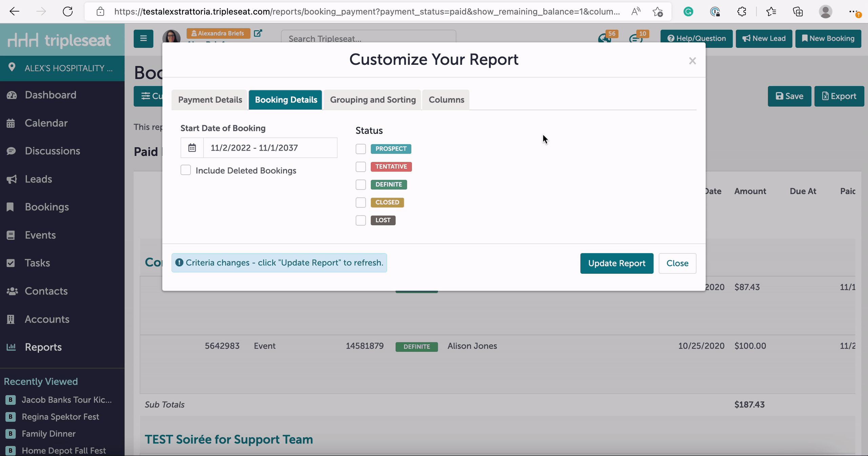868x456 pixels.
Task: Open Events in the sidebar
Action: [40, 235]
